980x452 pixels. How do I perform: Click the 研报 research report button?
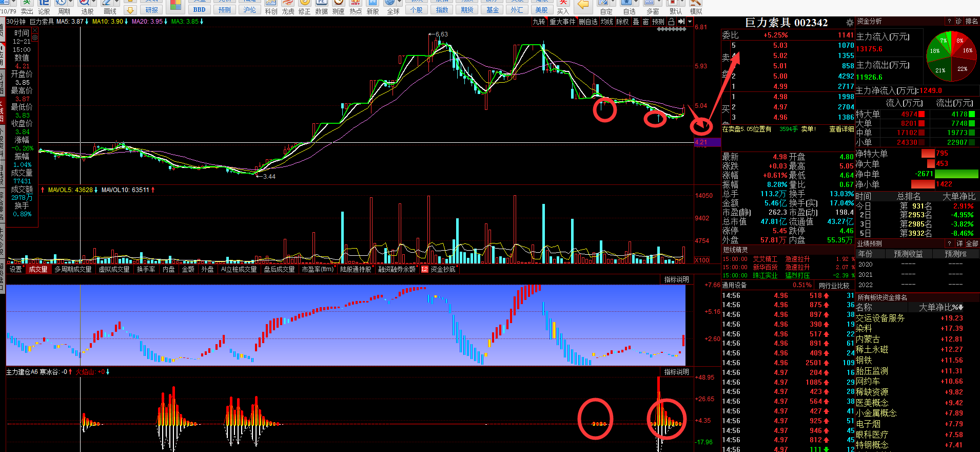152,10
